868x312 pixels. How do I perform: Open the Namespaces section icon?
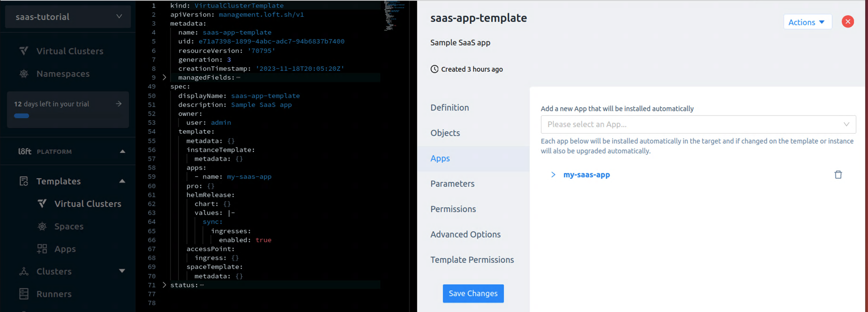click(x=23, y=74)
